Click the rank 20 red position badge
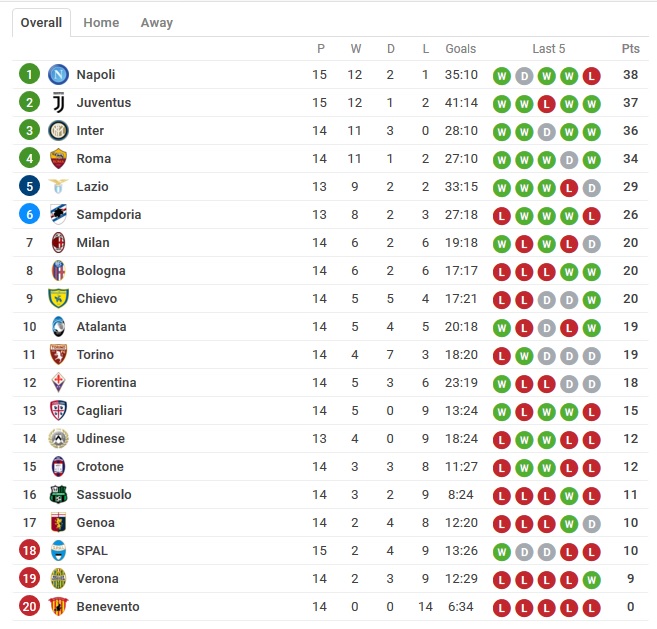657x629 pixels. tap(29, 606)
